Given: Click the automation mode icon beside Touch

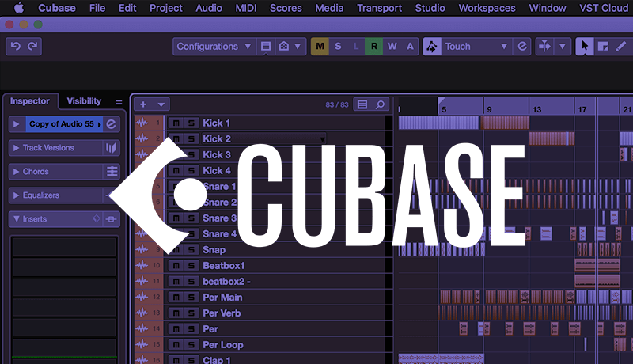Looking at the screenshot, I should pos(432,47).
